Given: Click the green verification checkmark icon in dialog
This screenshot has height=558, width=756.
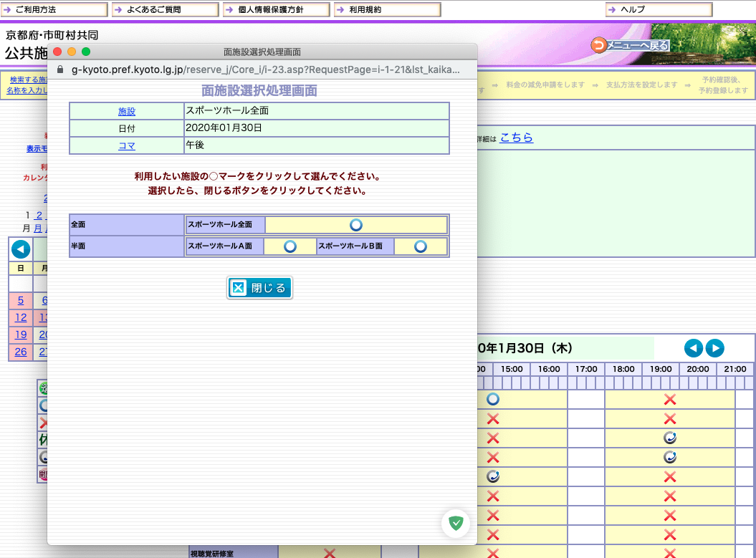Looking at the screenshot, I should [x=456, y=523].
